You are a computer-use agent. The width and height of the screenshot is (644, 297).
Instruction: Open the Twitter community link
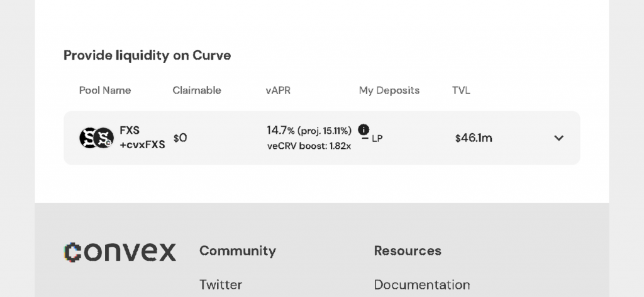(221, 284)
